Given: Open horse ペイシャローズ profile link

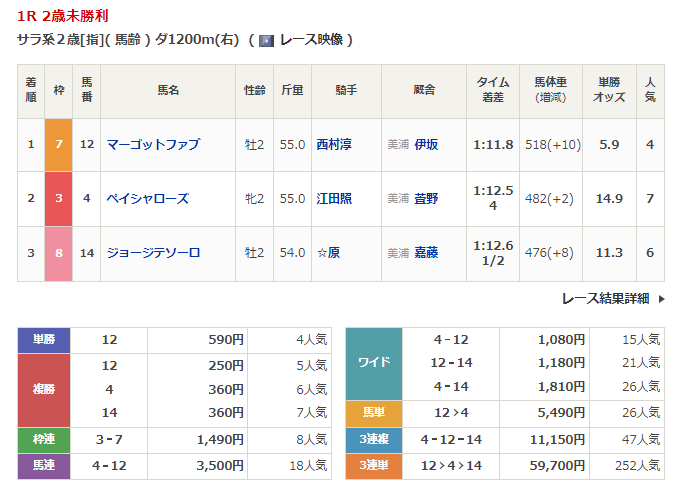Looking at the screenshot, I should tap(147, 199).
